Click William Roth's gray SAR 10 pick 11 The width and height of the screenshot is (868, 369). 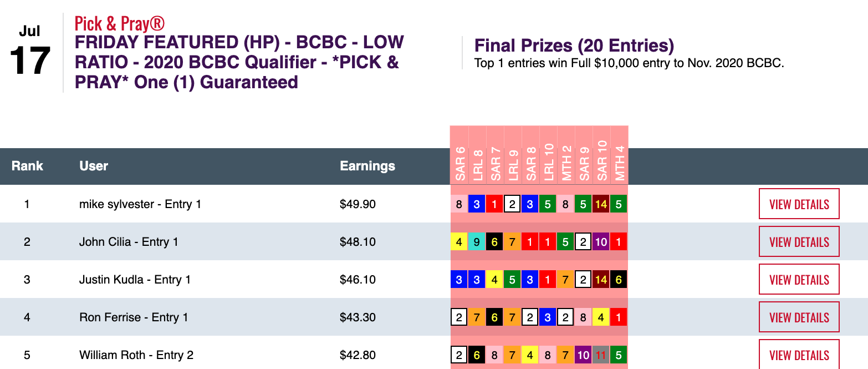coord(601,355)
